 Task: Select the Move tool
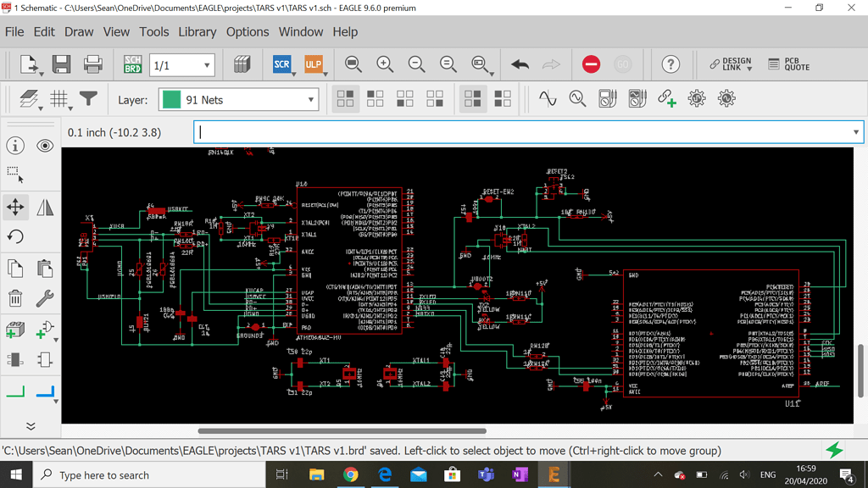point(15,206)
